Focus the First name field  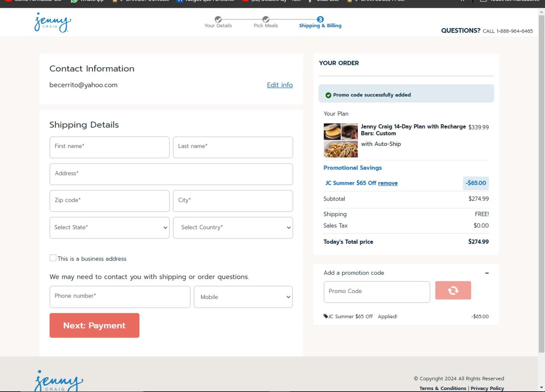point(109,147)
